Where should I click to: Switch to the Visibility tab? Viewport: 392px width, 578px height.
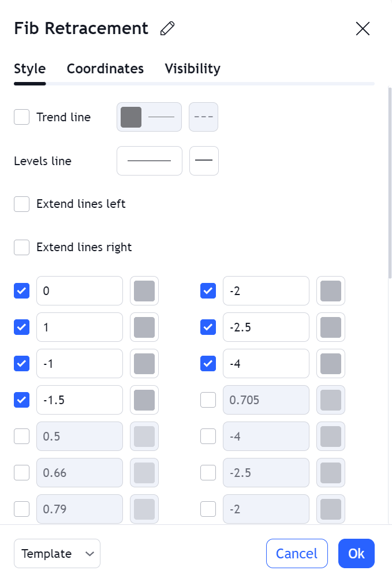click(192, 69)
